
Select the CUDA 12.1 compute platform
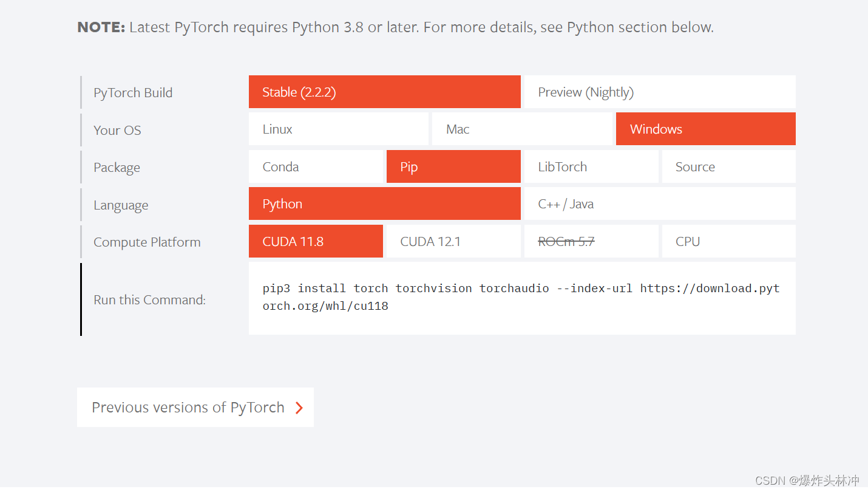click(453, 242)
